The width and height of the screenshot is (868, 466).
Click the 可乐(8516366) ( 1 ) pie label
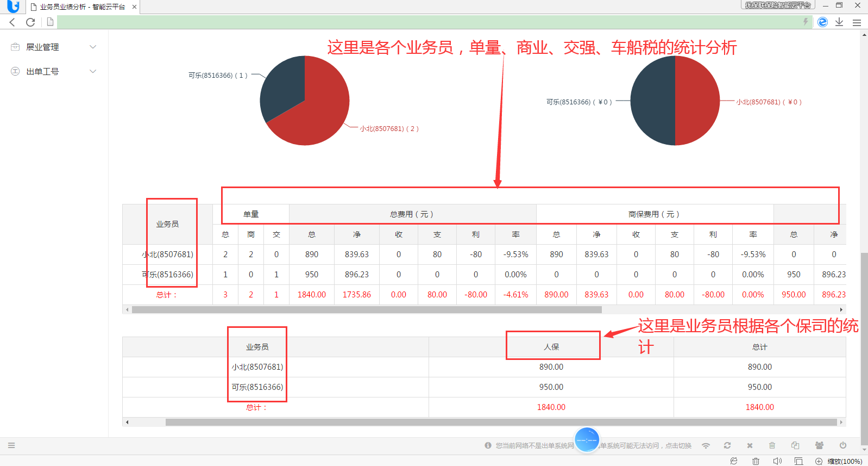click(x=218, y=75)
